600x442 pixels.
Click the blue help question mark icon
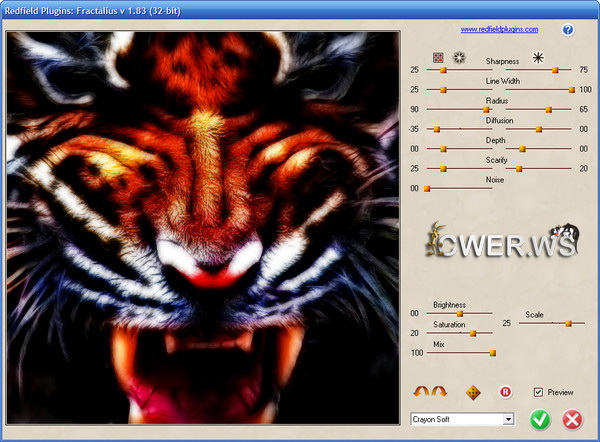pos(568,30)
